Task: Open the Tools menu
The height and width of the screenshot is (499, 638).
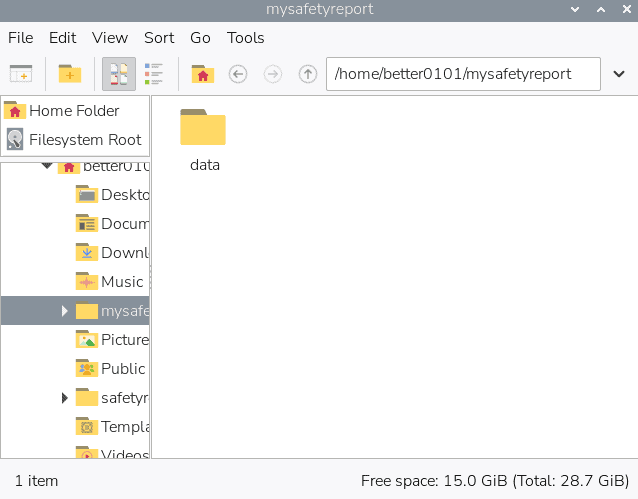Action: [x=245, y=38]
